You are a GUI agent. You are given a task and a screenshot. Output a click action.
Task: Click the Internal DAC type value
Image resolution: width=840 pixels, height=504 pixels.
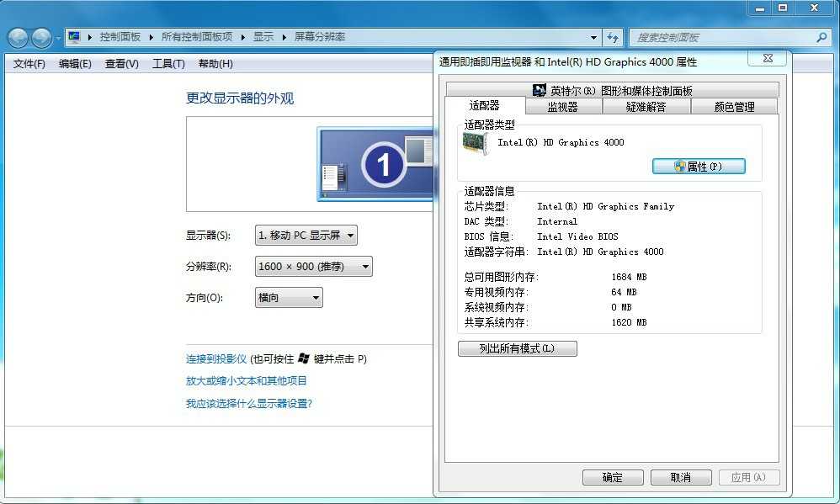coord(557,221)
